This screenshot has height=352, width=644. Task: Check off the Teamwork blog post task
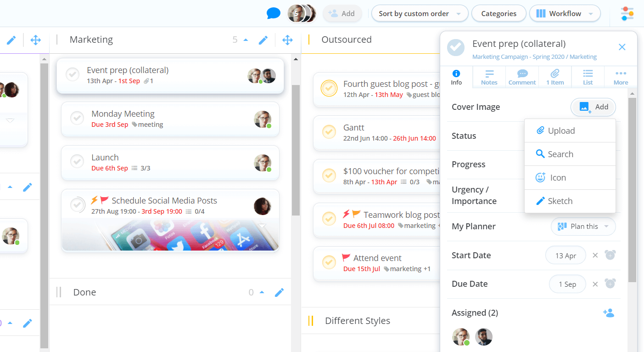pos(329,219)
